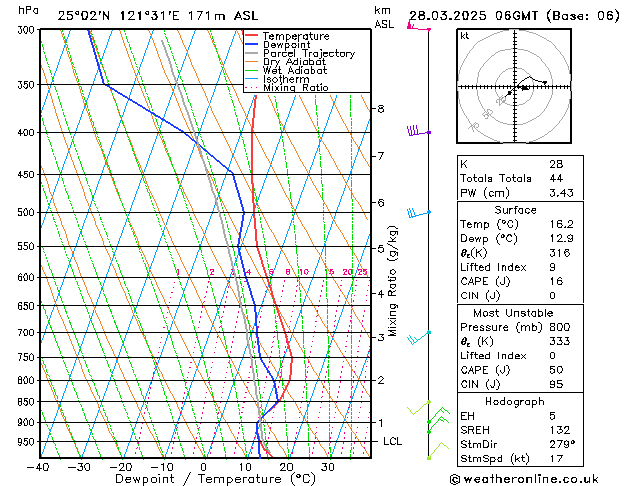Click the purple wind barb at 400 hPa

pos(419,131)
